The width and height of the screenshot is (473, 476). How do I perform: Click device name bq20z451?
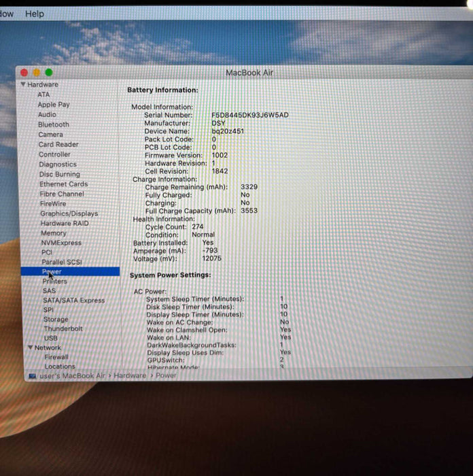[x=228, y=131]
